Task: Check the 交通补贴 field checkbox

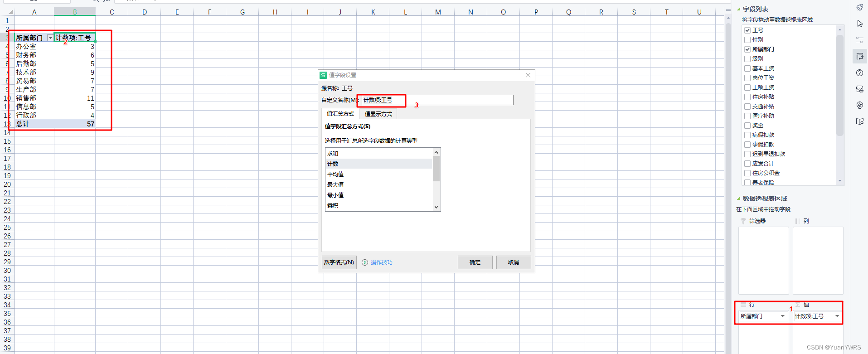Action: coord(747,107)
